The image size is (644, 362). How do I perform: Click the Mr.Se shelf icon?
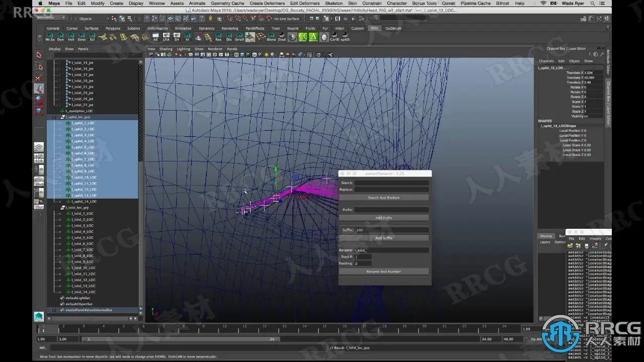[50, 37]
